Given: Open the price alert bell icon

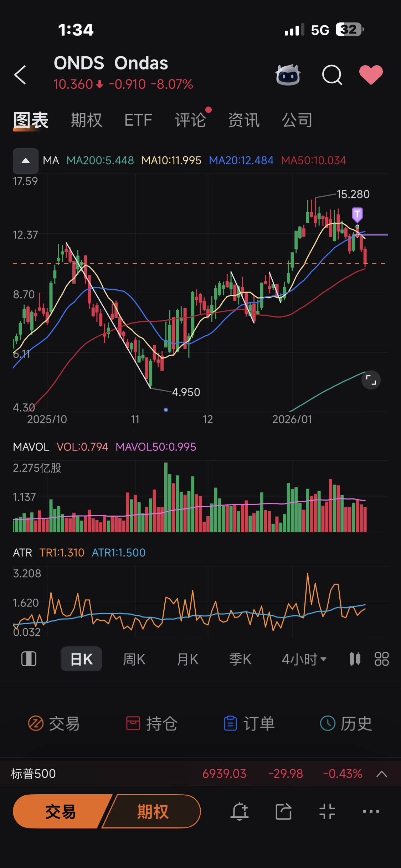Looking at the screenshot, I should tap(240, 812).
